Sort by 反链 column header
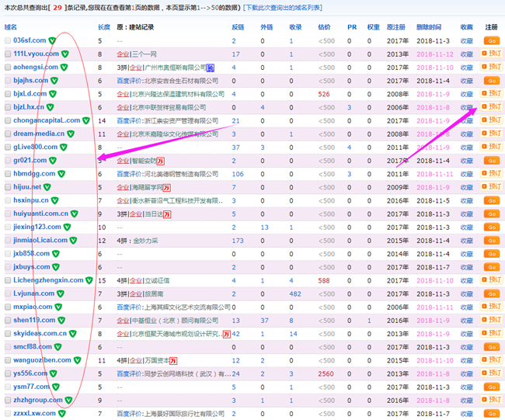 coord(237,26)
